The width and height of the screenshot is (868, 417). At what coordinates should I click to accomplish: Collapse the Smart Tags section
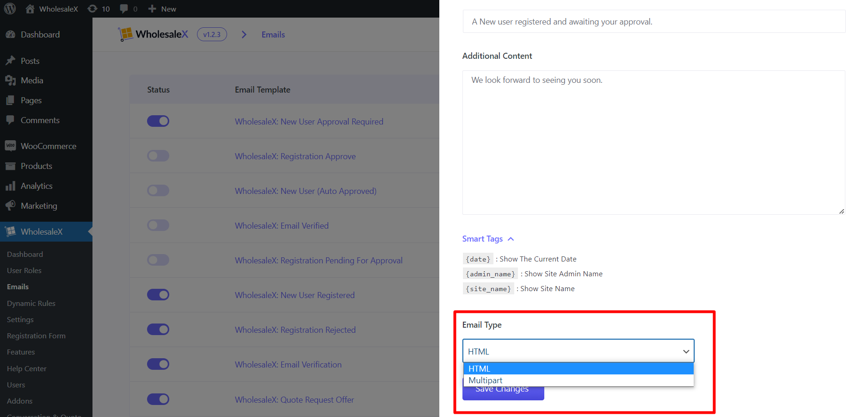click(x=488, y=239)
